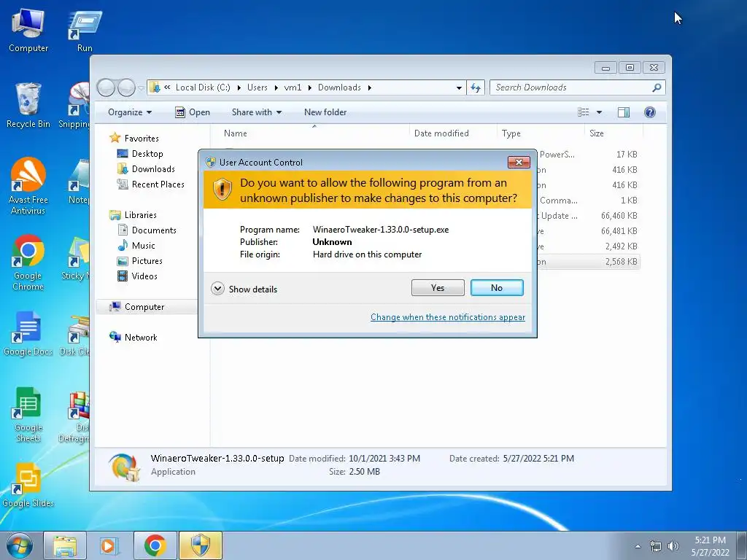Toggle the preview pane icon
This screenshot has width=747, height=560.
623,112
